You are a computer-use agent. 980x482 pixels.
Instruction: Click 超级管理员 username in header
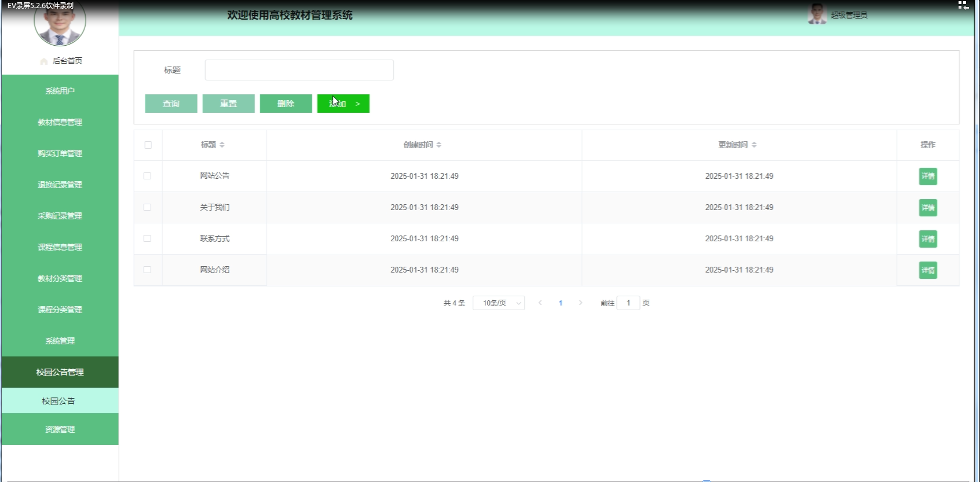[x=849, y=15]
